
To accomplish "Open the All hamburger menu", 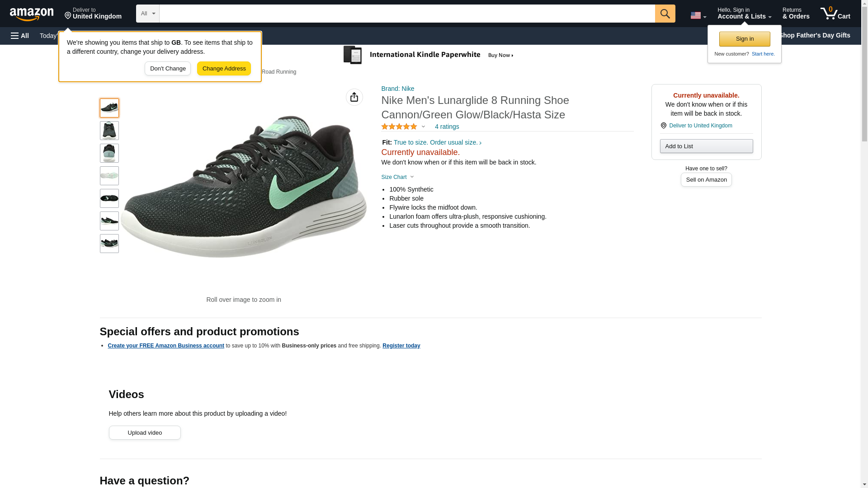I will (20, 36).
